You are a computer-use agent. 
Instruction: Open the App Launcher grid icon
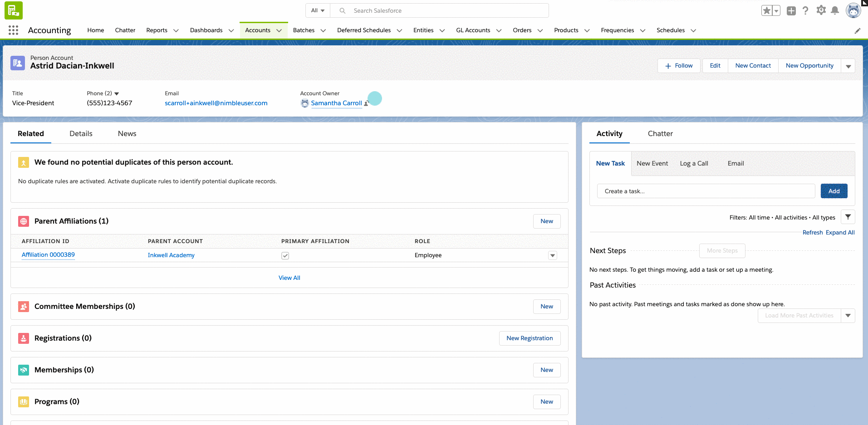[x=13, y=30]
